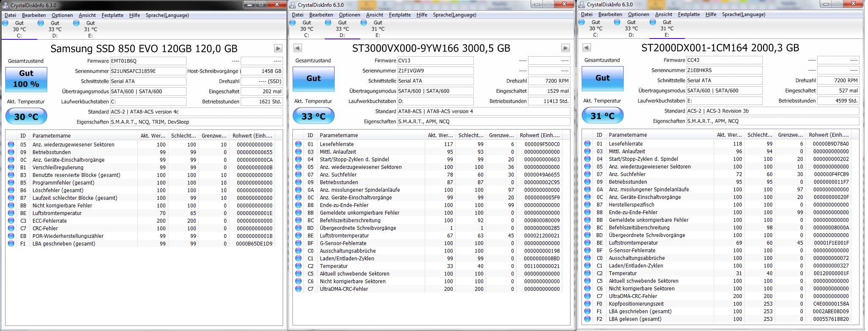Click the Gut health button in ST2000DX001 window

(x=603, y=78)
